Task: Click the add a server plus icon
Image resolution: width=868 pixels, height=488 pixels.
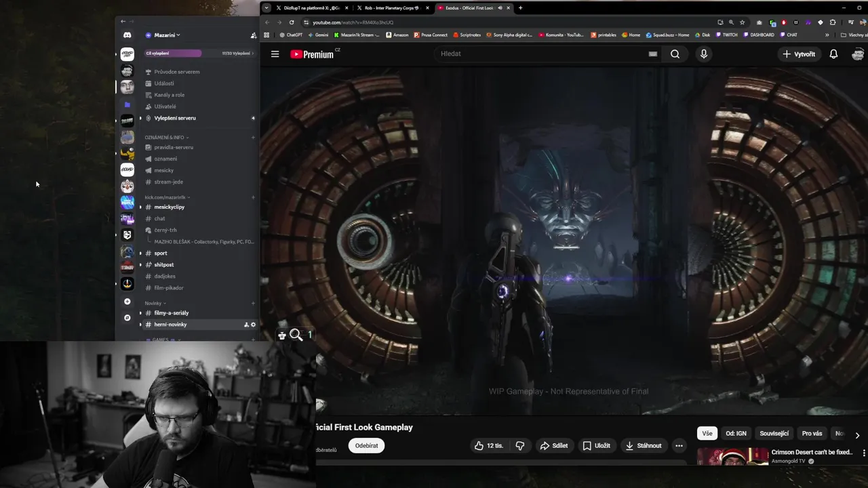Action: (x=127, y=301)
